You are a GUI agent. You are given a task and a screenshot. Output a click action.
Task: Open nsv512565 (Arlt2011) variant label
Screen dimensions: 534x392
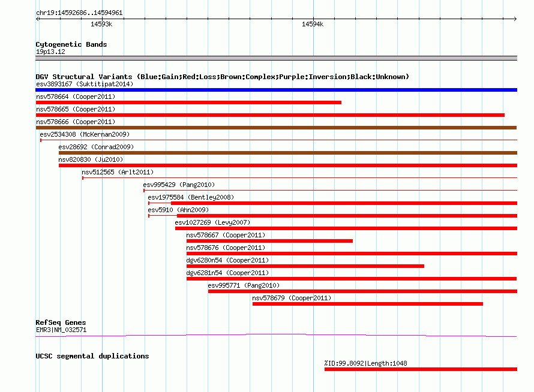118,172
